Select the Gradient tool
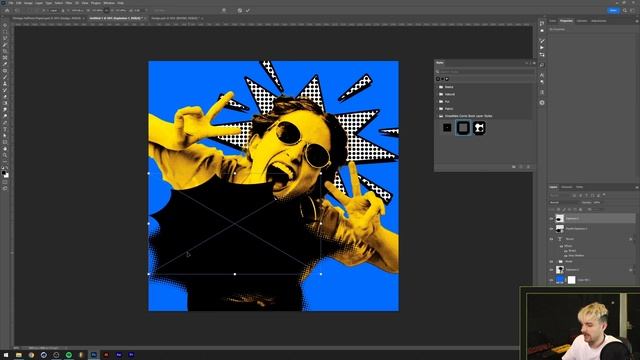 coord(5,103)
